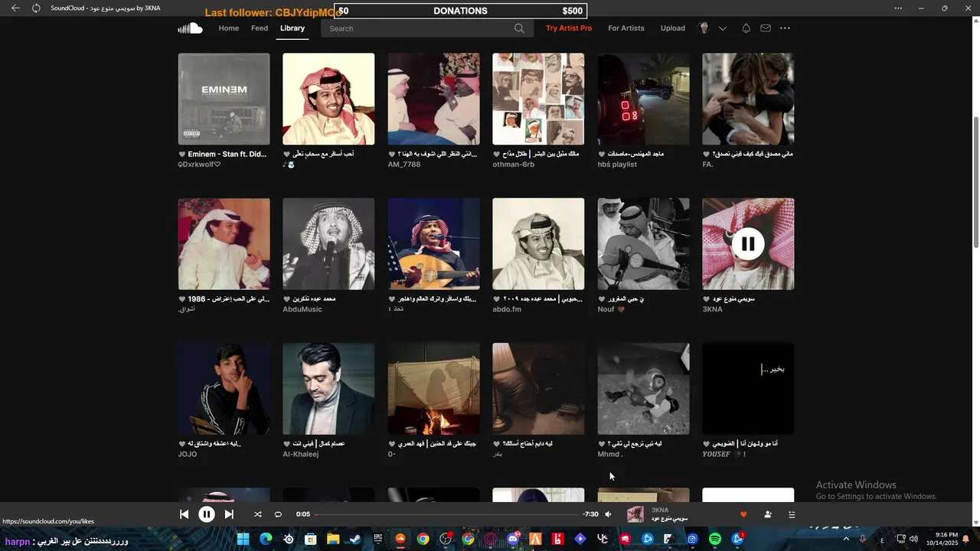Click the window back arrow
The image size is (980, 551).
(x=15, y=8)
